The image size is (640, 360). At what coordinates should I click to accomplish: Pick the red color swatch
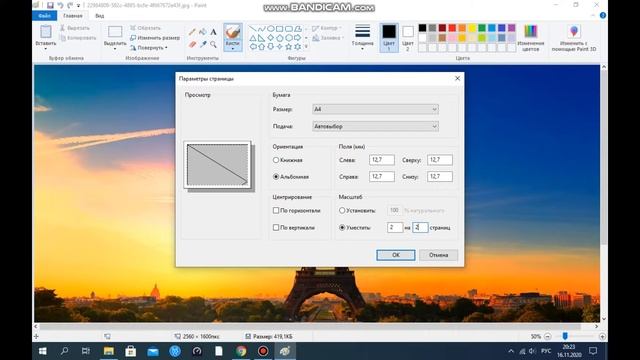(x=452, y=28)
